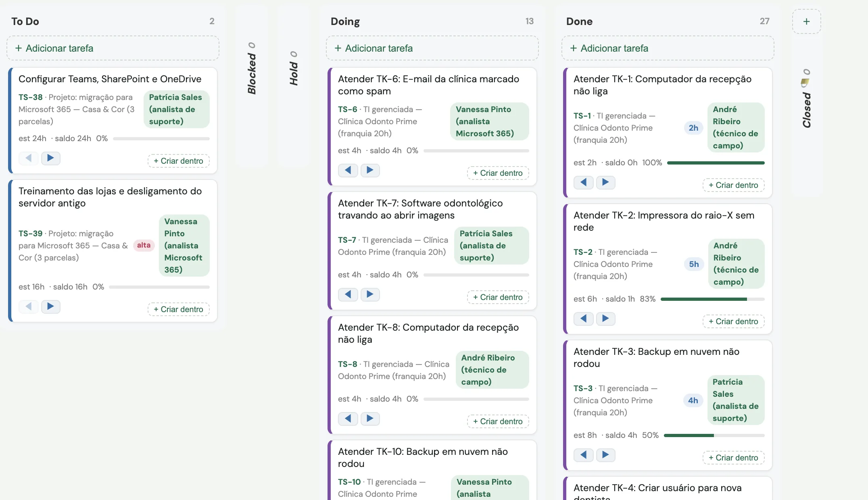The width and height of the screenshot is (868, 500).
Task: Move TK-7 card forward one column
Action: click(x=370, y=294)
